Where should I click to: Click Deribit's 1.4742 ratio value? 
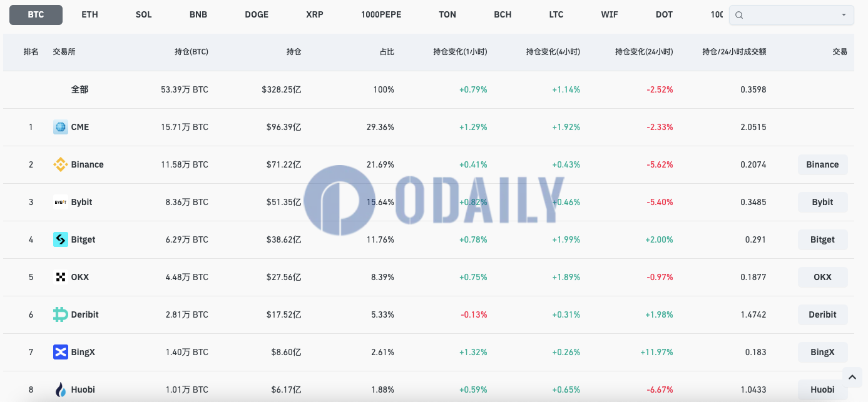click(753, 314)
